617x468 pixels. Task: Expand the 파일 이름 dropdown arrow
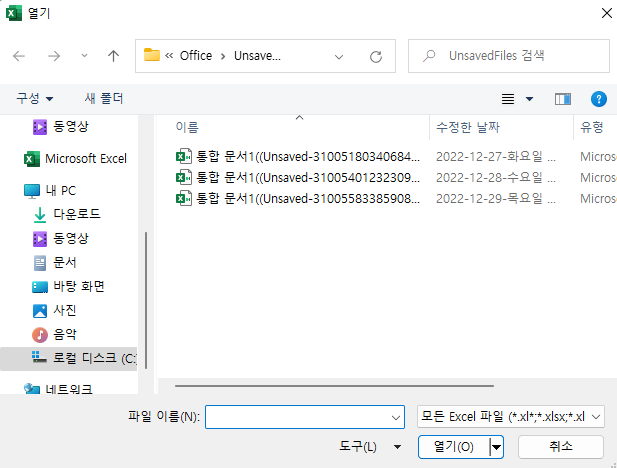coord(396,417)
